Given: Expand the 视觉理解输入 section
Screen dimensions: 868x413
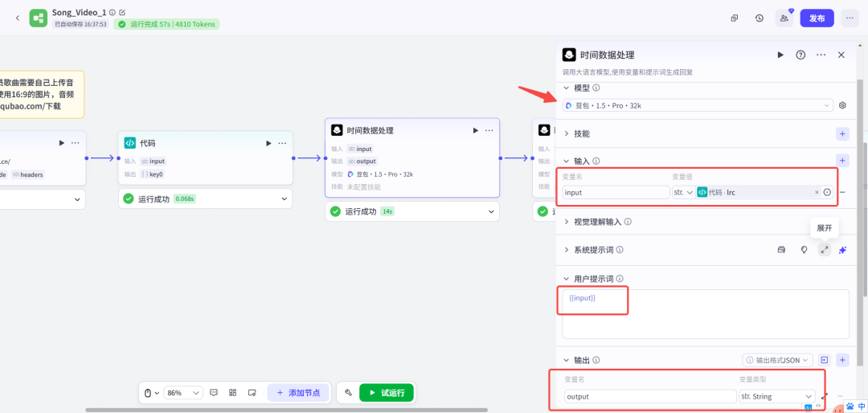Looking at the screenshot, I should point(567,222).
